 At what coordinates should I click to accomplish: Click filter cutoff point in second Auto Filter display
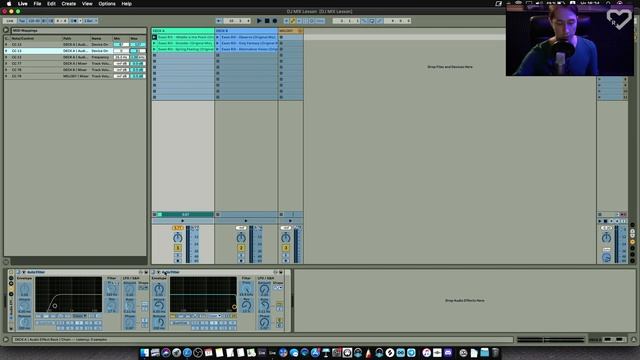pos(234,307)
